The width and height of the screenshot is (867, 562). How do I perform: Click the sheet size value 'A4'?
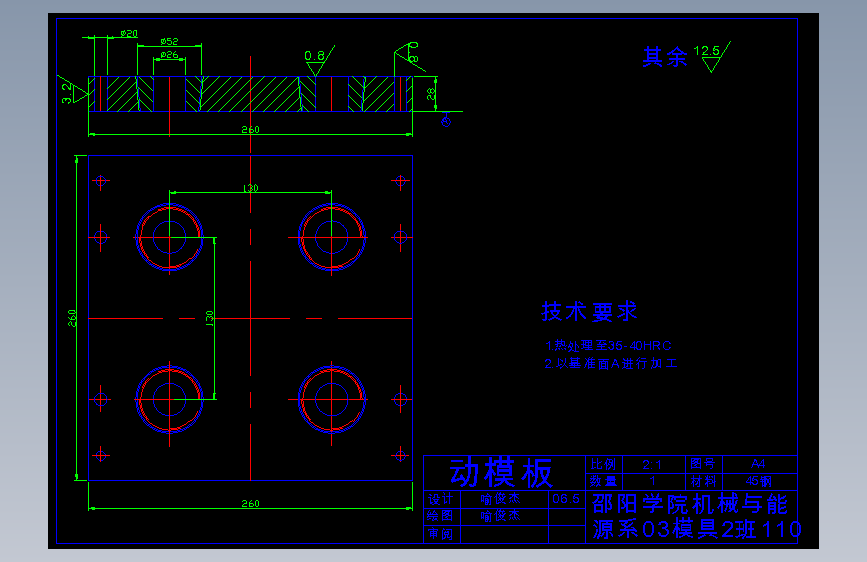pyautogui.click(x=758, y=464)
